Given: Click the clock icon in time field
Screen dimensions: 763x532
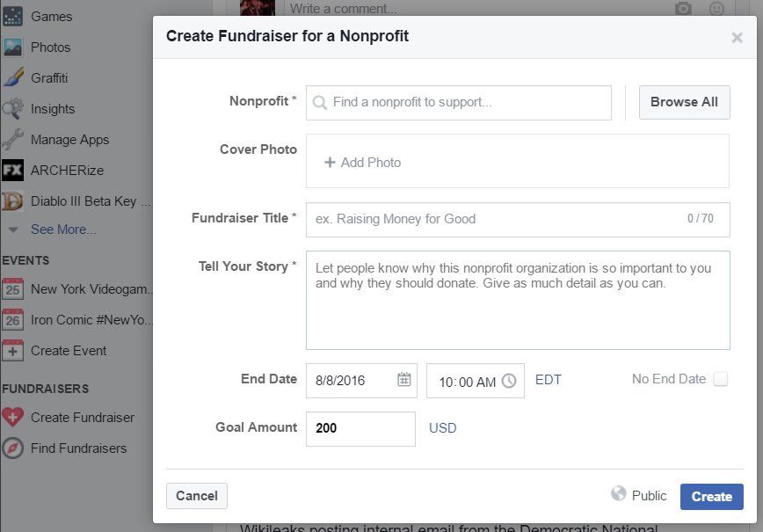Looking at the screenshot, I should (x=508, y=381).
